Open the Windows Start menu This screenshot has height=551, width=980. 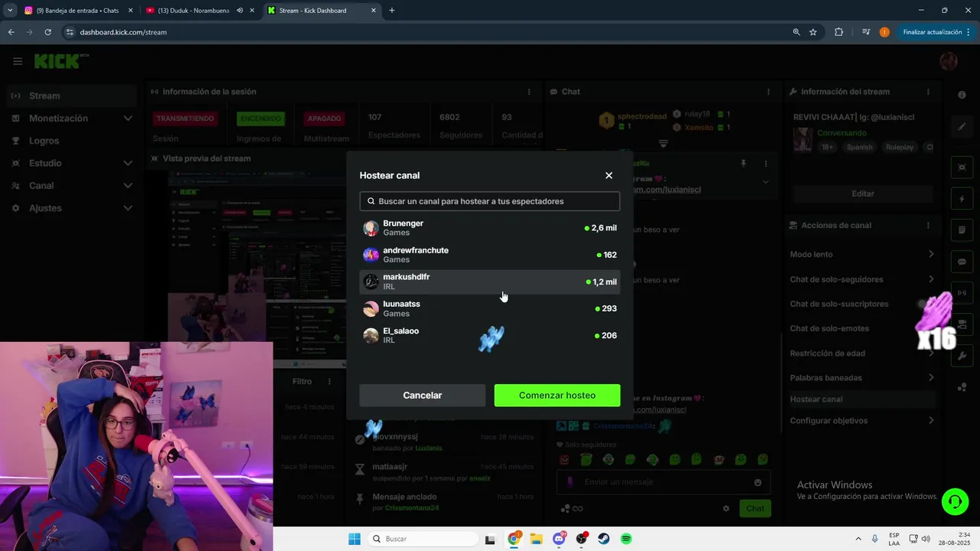[354, 539]
